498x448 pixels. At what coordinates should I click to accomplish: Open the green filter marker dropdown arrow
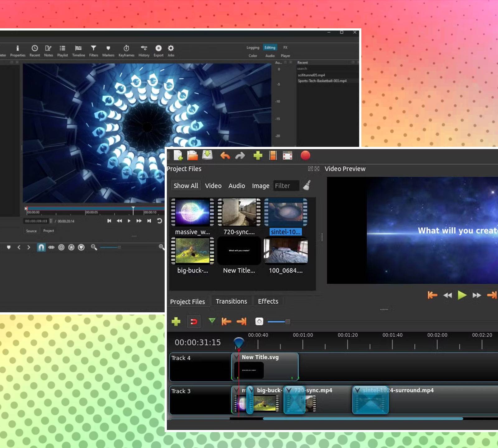(212, 321)
